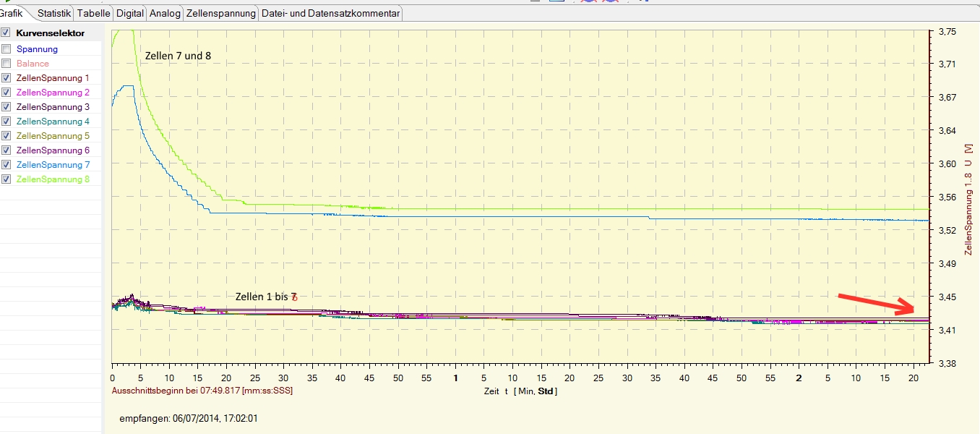The height and width of the screenshot is (434, 980).
Task: Hide the green ZellenSpannung 8 curve
Action: coord(6,179)
